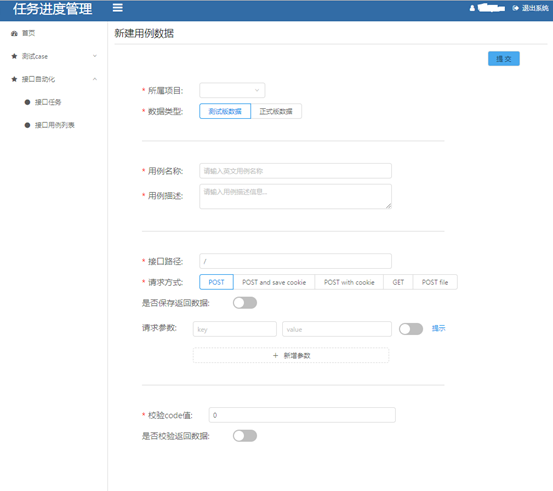
Task: Click the bullet icon next to 接口任务
Action: pos(27,102)
